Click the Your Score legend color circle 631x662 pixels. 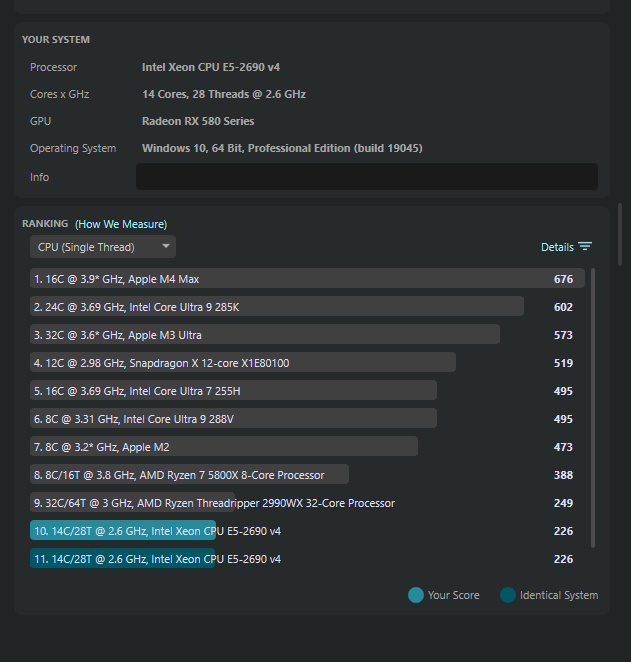416,595
